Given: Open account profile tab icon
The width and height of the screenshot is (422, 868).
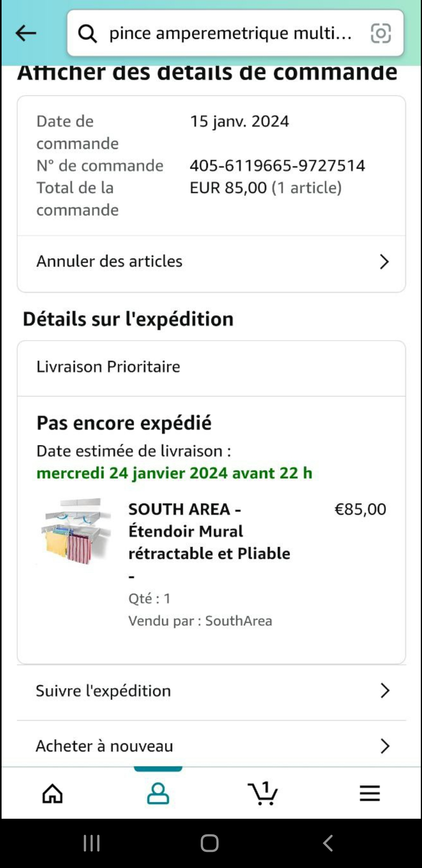Looking at the screenshot, I should coord(158,793).
